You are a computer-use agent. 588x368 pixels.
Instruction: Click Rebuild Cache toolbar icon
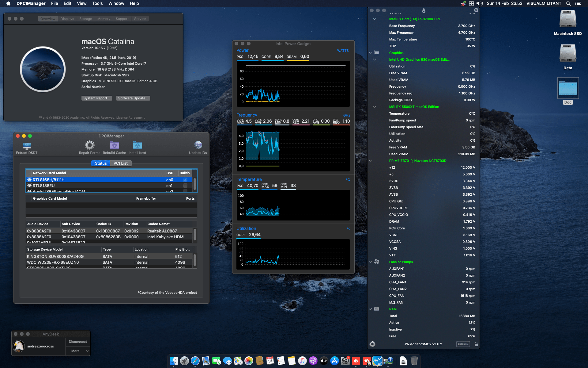(x=114, y=145)
